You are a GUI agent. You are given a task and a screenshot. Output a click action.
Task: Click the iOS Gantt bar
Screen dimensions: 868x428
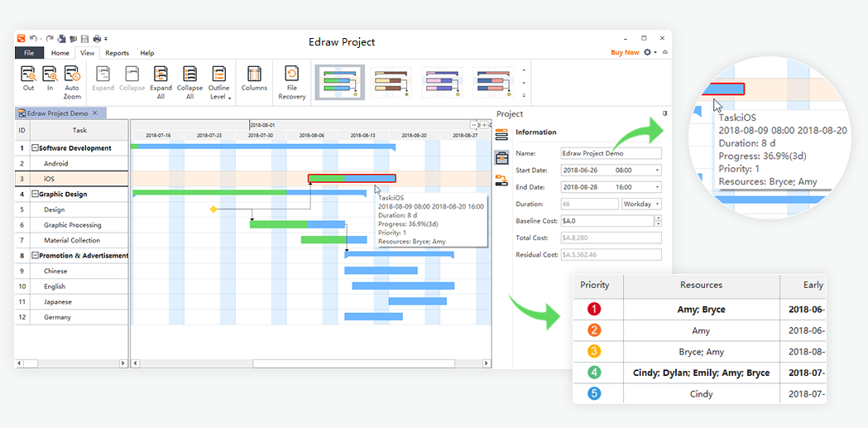point(352,178)
